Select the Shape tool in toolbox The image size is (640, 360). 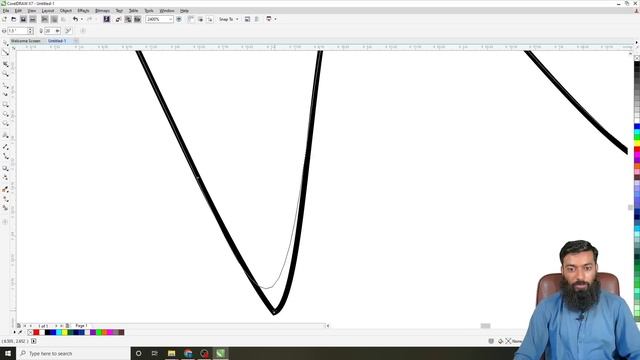[x=5, y=53]
